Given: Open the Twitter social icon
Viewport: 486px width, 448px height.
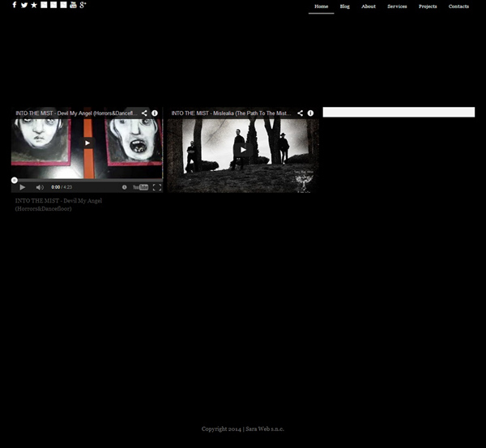Looking at the screenshot, I should [x=24, y=6].
